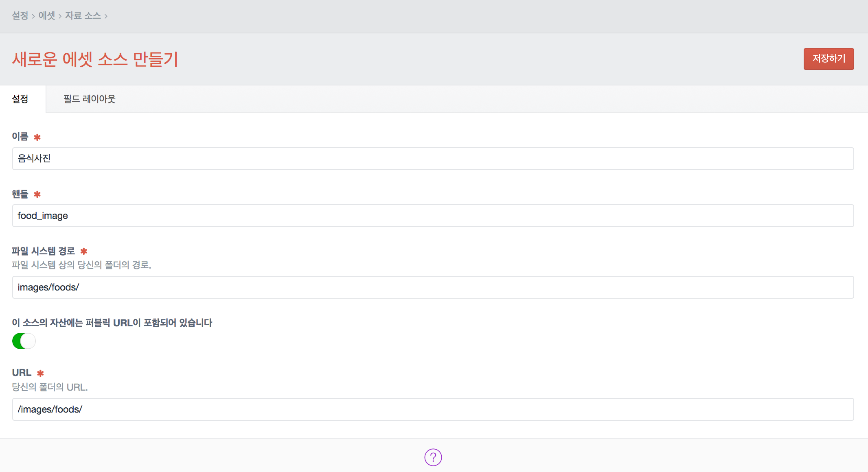Click the purple help question mark icon

click(433, 457)
